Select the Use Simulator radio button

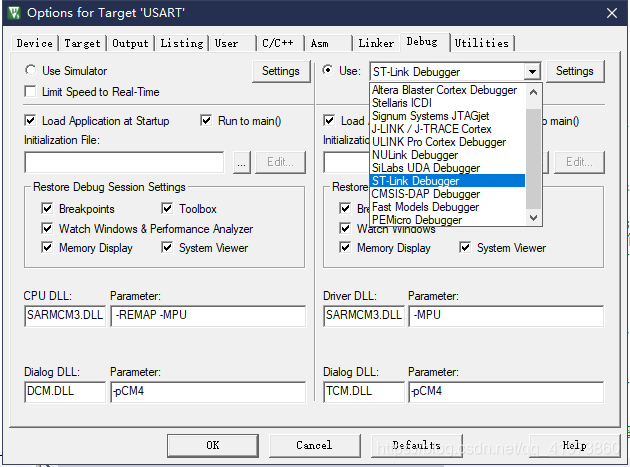[x=31, y=70]
